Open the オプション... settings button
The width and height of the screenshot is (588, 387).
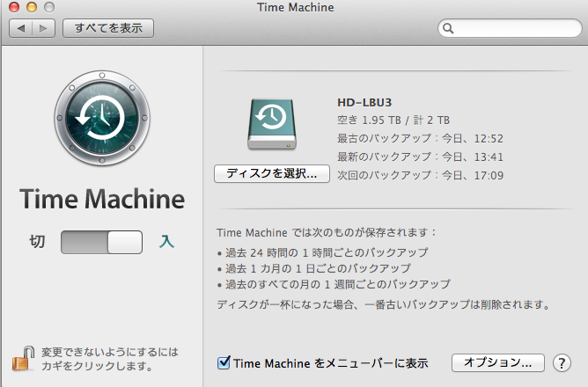pyautogui.click(x=498, y=362)
